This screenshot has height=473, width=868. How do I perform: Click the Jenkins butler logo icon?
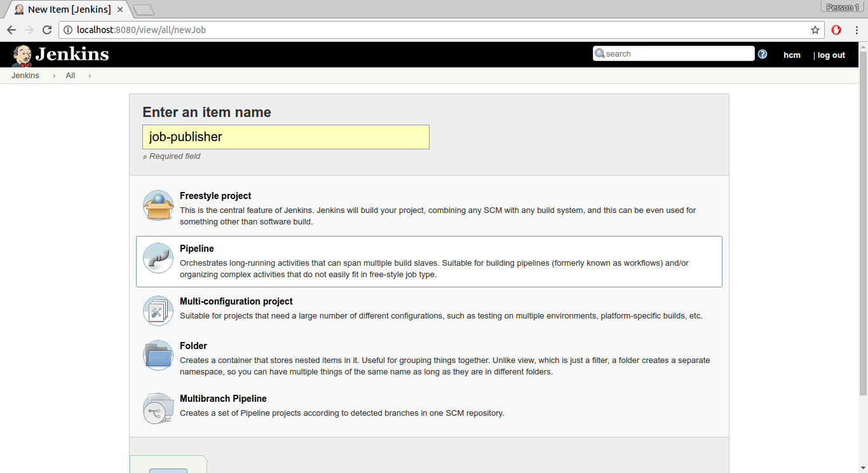click(x=22, y=56)
